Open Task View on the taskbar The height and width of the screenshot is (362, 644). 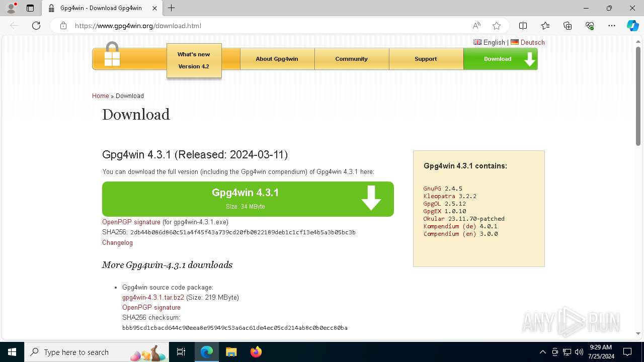[181, 352]
